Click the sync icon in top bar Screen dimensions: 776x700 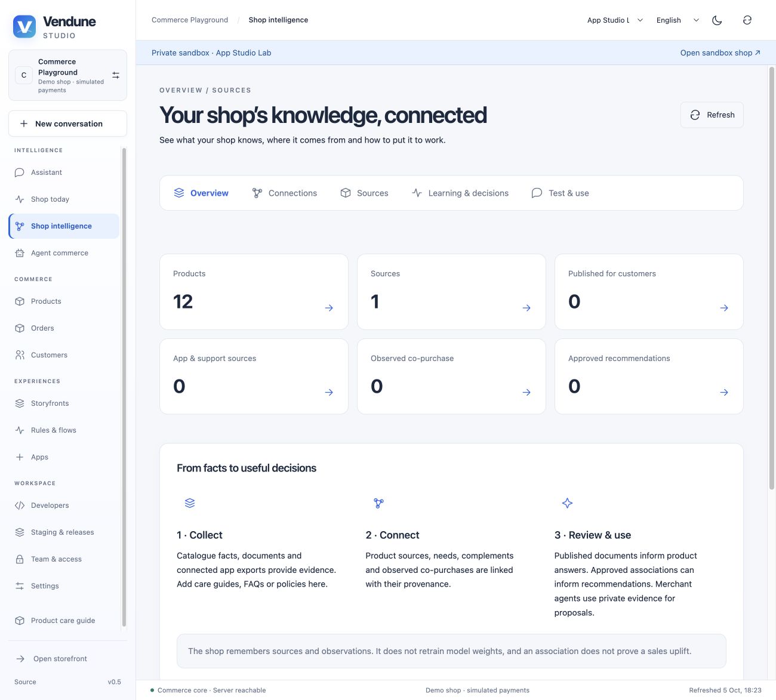[x=747, y=20]
